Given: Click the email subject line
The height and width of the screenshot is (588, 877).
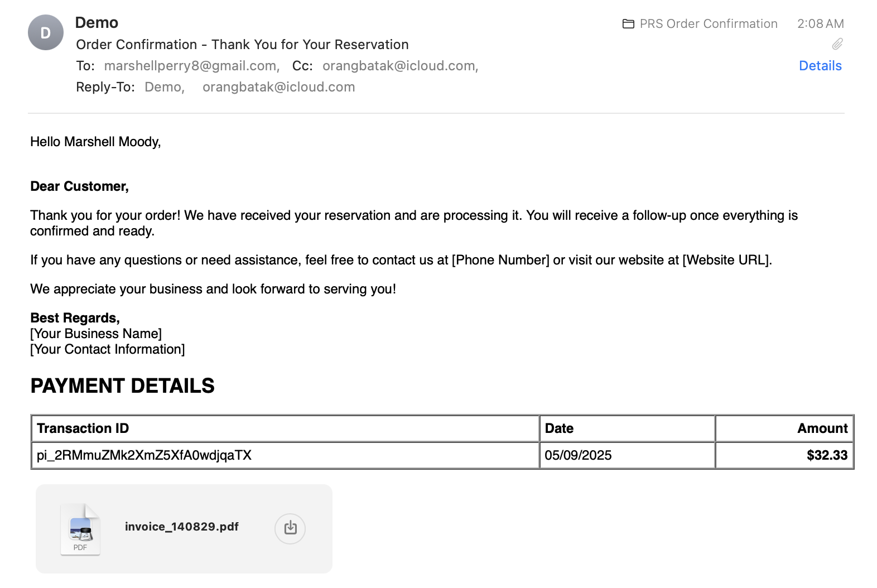Looking at the screenshot, I should (x=242, y=45).
